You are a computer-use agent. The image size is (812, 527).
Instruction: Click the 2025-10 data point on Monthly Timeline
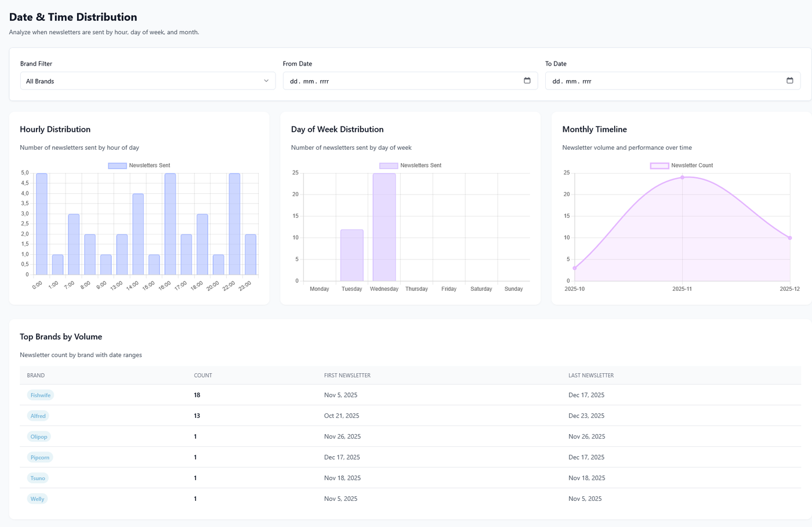[x=575, y=268]
